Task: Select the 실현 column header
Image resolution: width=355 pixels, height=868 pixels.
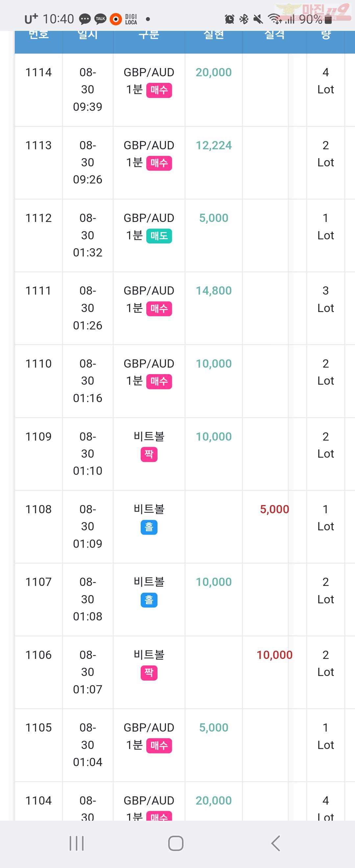Action: click(x=214, y=34)
